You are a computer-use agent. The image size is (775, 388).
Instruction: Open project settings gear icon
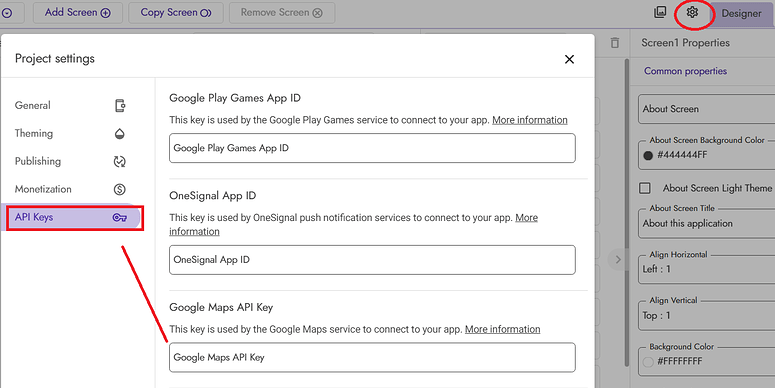[x=692, y=12]
